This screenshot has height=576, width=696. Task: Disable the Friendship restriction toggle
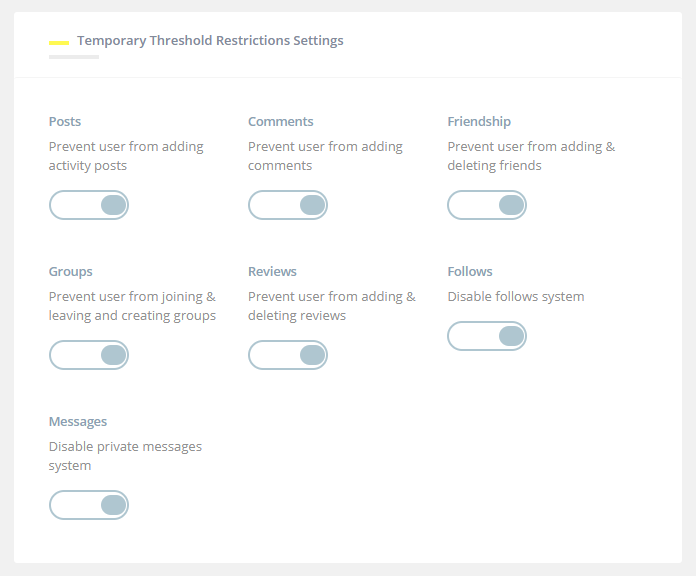tap(487, 205)
